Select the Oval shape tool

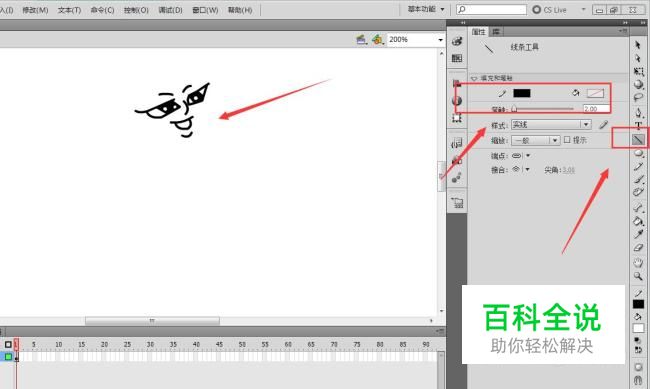click(x=638, y=153)
